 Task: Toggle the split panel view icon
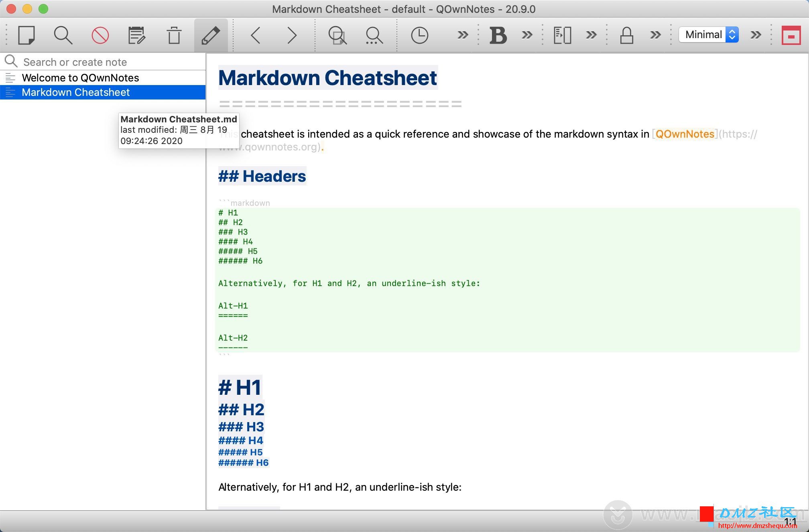[562, 35]
